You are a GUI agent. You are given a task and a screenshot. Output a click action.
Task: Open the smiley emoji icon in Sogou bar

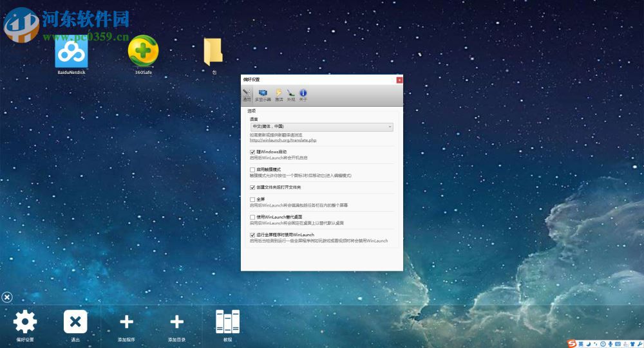point(603,344)
